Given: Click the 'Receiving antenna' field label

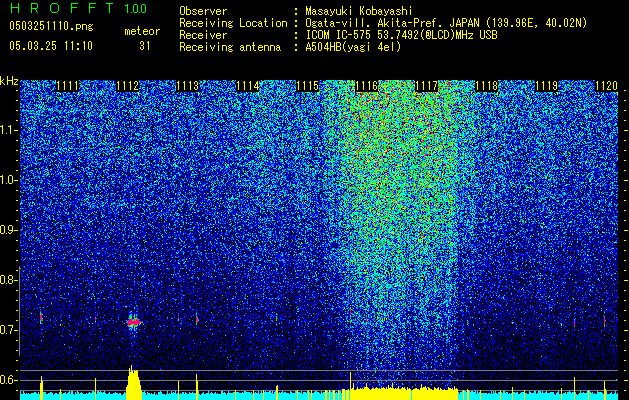Looking at the screenshot, I should pos(230,47).
